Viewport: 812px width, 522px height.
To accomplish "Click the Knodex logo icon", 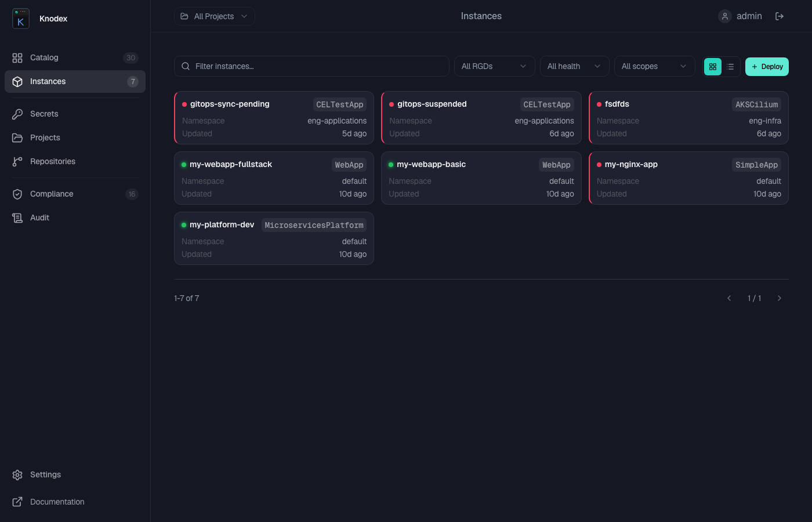I will 20,19.
